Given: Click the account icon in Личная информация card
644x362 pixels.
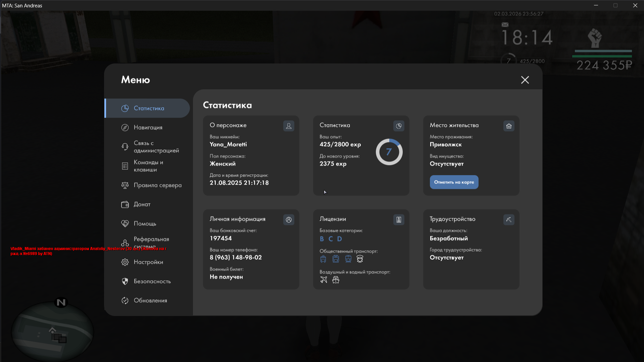Looking at the screenshot, I should [x=289, y=220].
